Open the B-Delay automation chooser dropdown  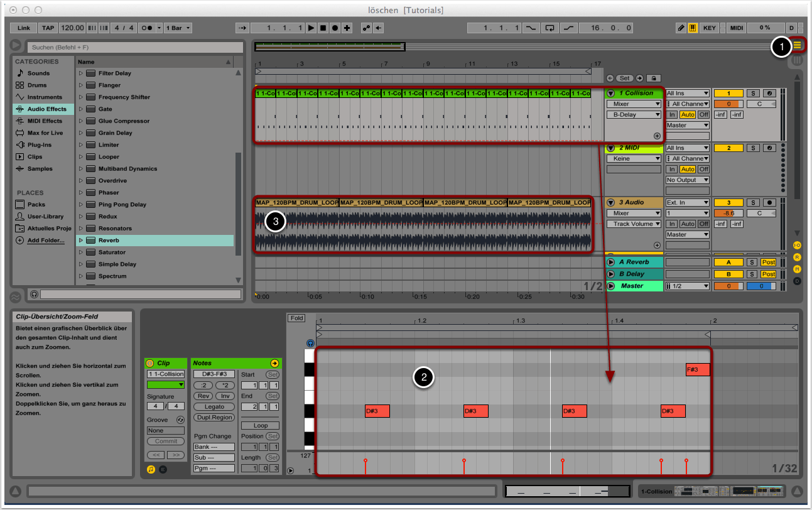634,115
